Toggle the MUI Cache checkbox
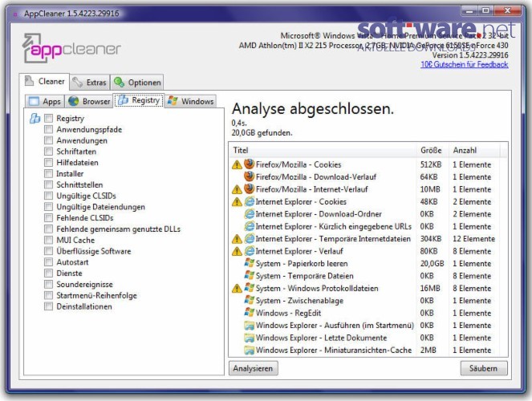The height and width of the screenshot is (401, 532). (x=49, y=240)
